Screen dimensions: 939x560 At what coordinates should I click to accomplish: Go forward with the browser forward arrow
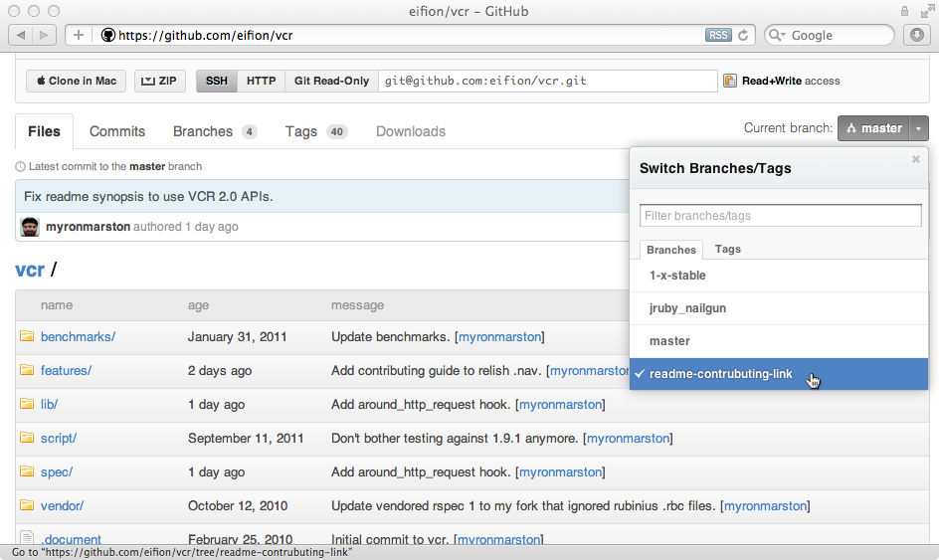pyautogui.click(x=44, y=35)
